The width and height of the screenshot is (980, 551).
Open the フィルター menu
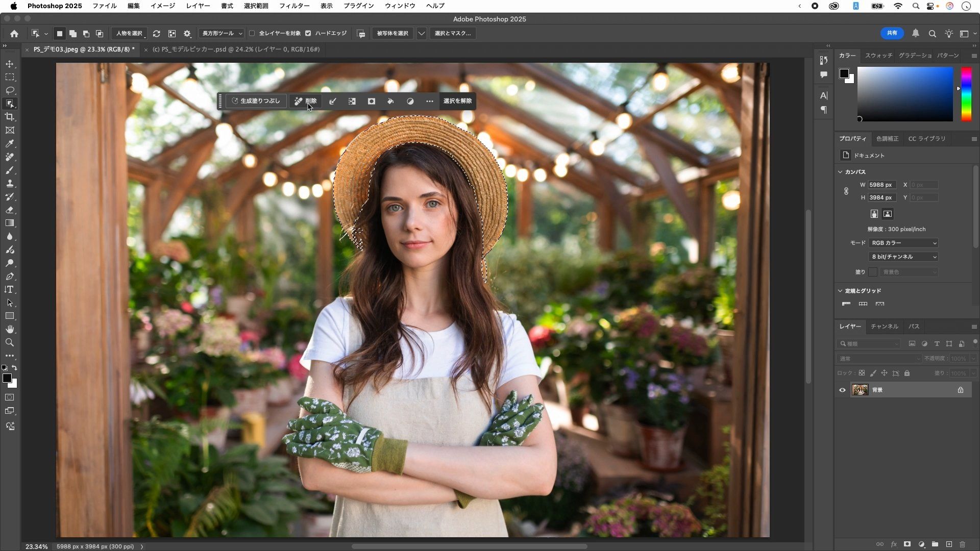coord(294,6)
